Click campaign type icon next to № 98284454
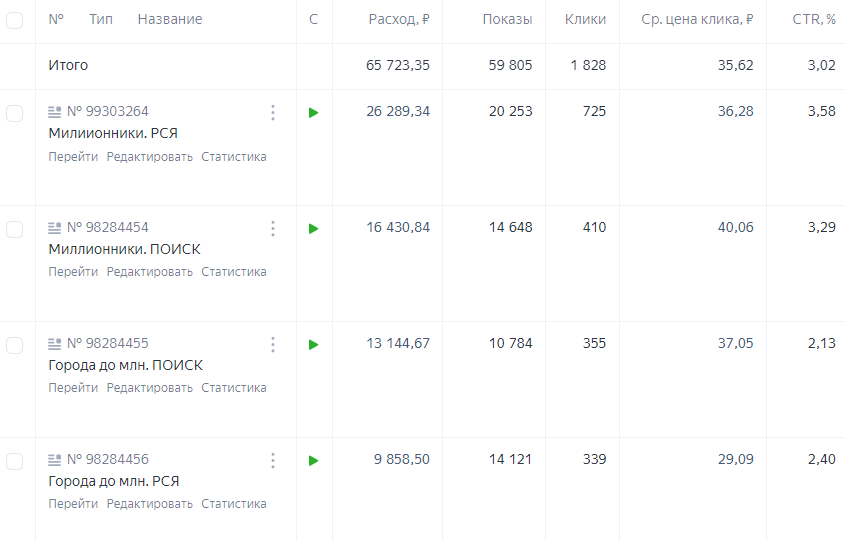Screen dimensions: 845x541 click(x=55, y=228)
